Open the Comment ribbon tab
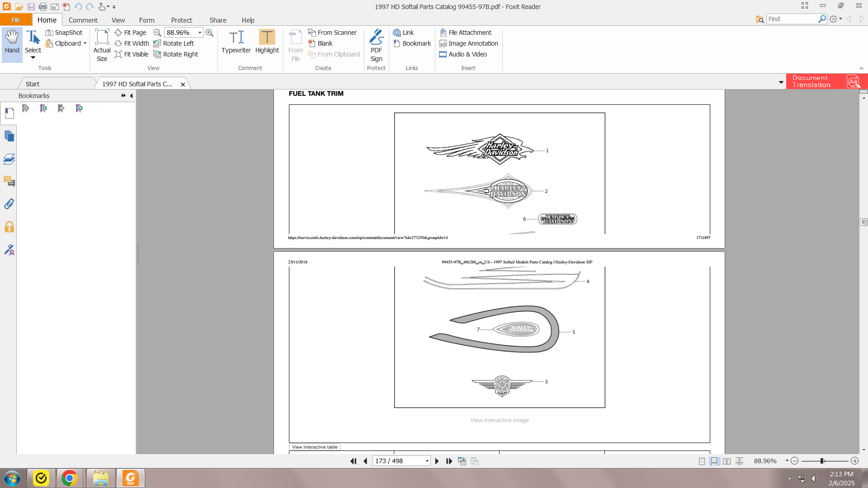Viewport: 868px width, 488px height. pyautogui.click(x=83, y=20)
